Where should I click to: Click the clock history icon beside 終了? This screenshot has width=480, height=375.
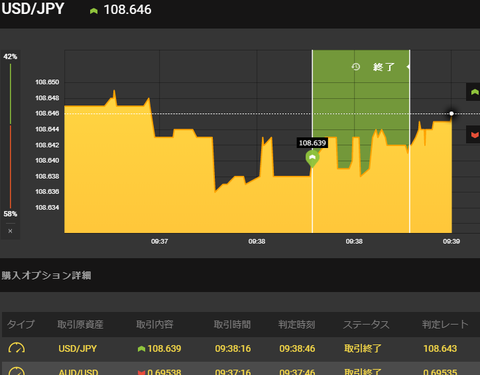point(356,67)
